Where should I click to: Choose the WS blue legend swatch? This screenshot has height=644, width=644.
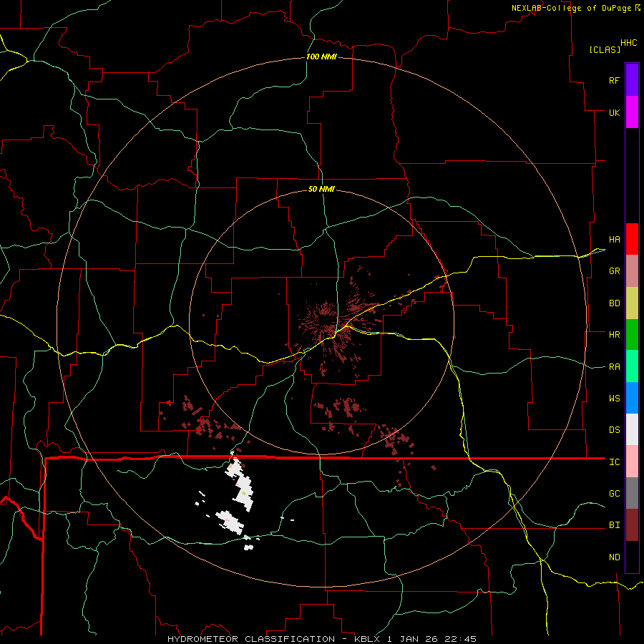point(632,398)
